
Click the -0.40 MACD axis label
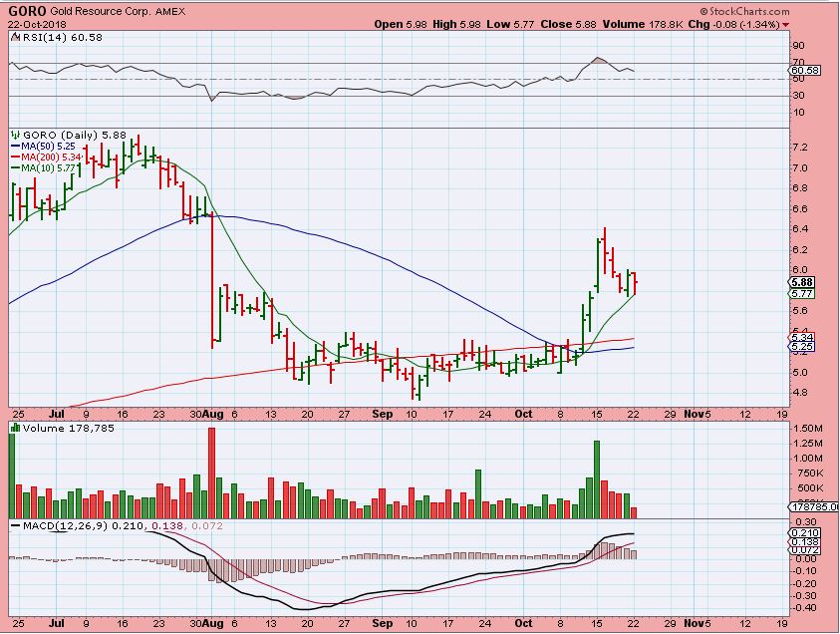pos(805,609)
